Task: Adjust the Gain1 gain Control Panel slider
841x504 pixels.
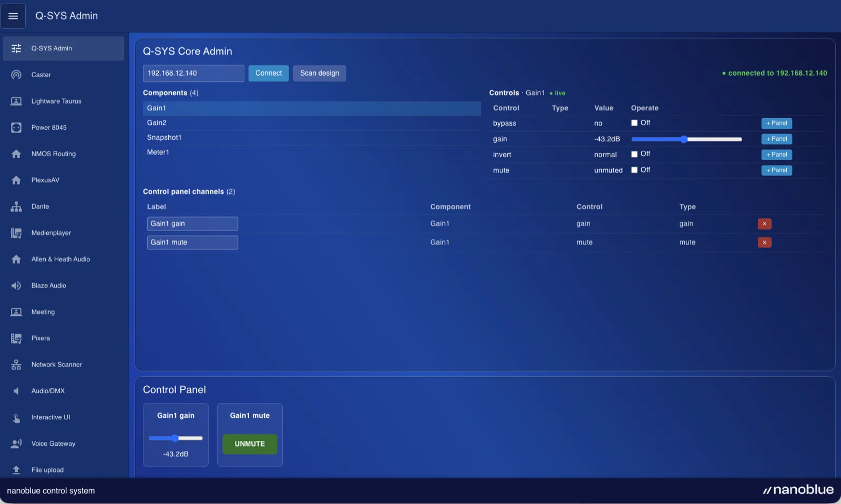Action: (176, 438)
